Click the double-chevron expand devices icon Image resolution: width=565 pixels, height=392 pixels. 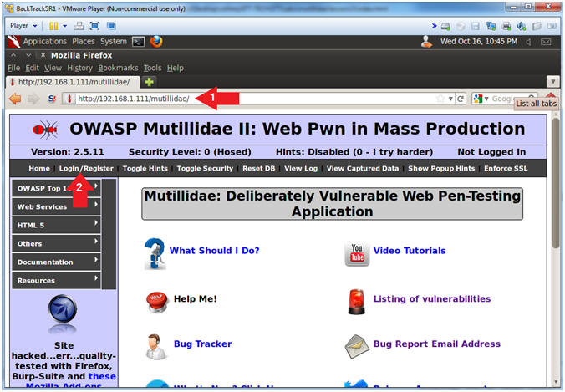coord(435,26)
